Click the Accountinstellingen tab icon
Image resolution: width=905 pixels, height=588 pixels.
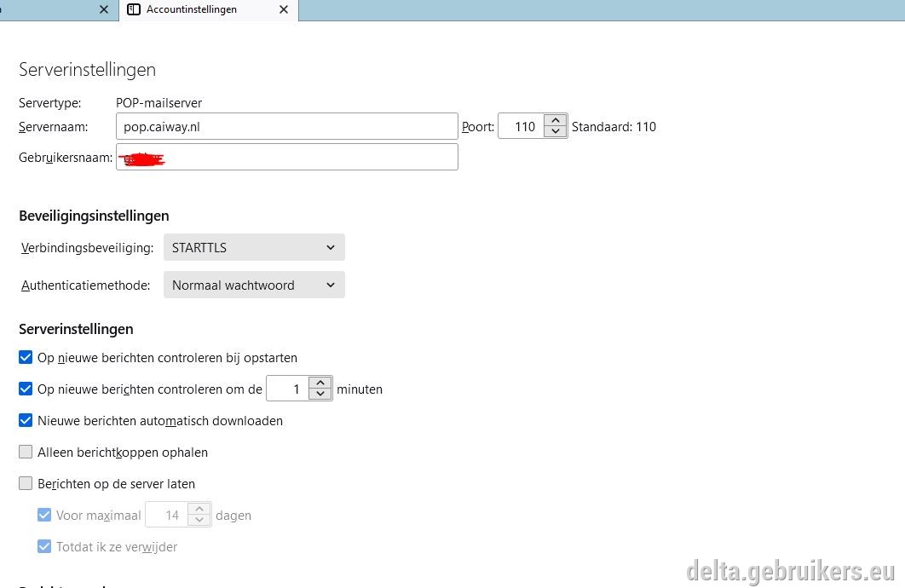tap(133, 9)
